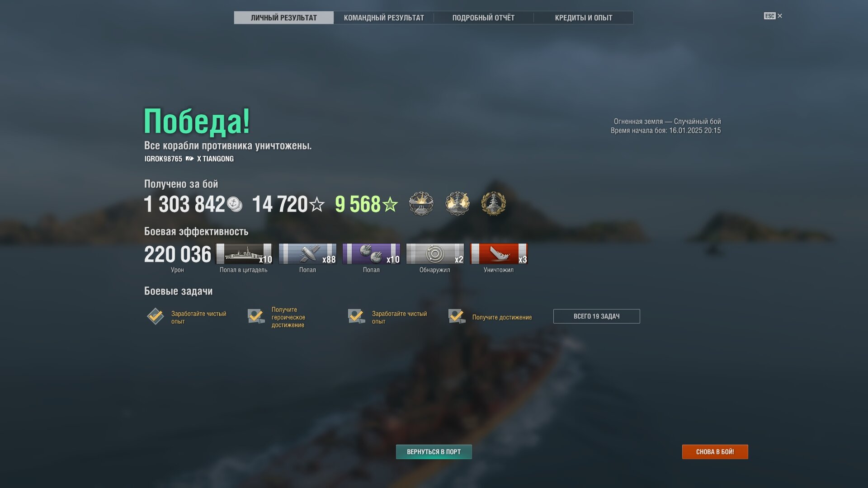Click the first completed task checkmark diamond
This screenshot has width=868, height=488.
[156, 316]
